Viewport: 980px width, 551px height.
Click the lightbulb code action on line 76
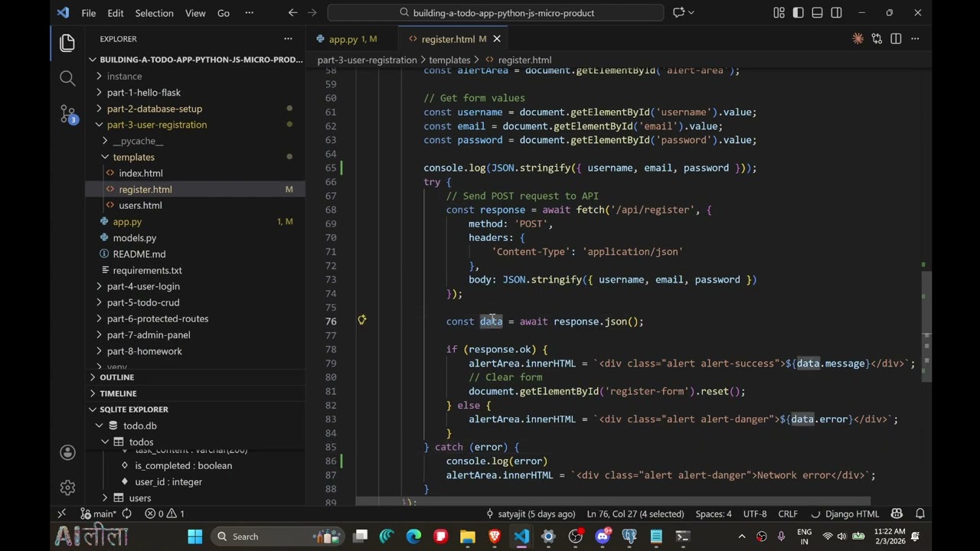pyautogui.click(x=362, y=321)
